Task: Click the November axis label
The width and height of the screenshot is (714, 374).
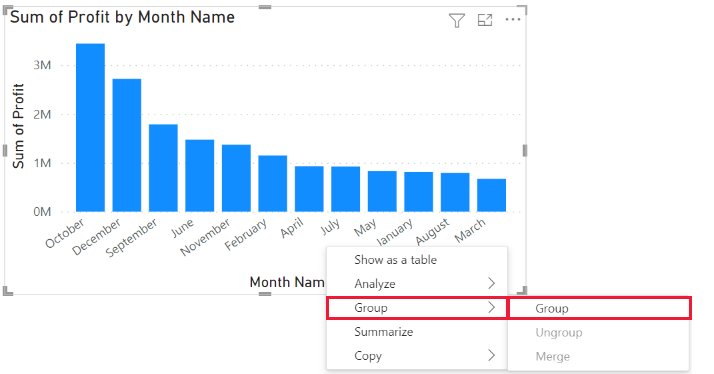Action: click(x=205, y=237)
